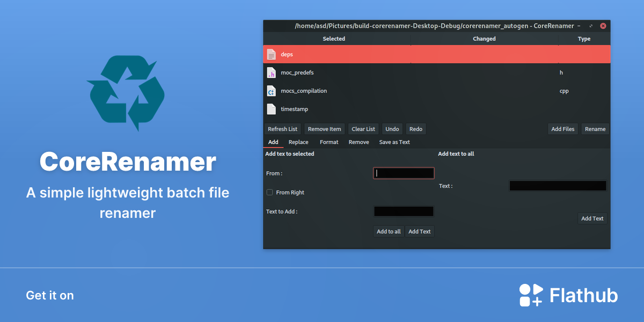Click the cpp type cell

[x=564, y=91]
